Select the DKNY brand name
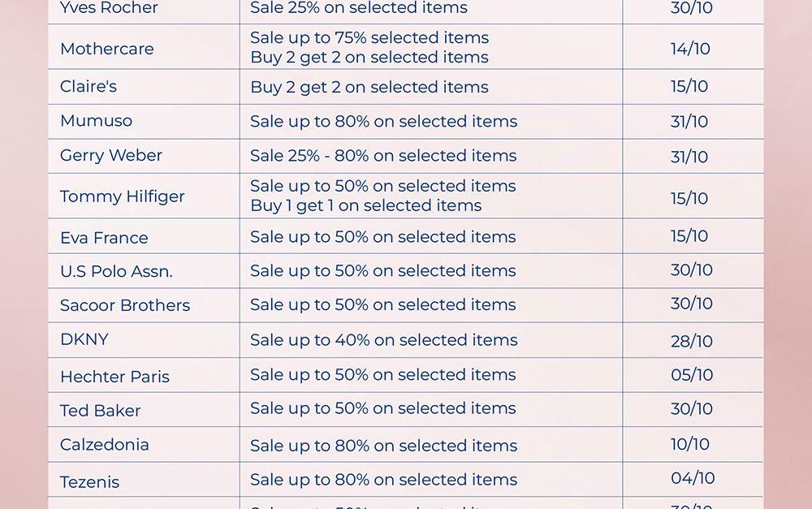This screenshot has width=812, height=509. [x=84, y=339]
